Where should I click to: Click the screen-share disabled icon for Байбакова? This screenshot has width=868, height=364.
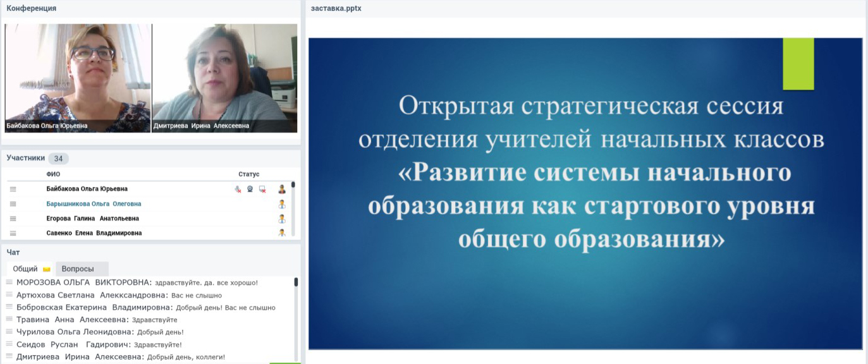pos(262,189)
